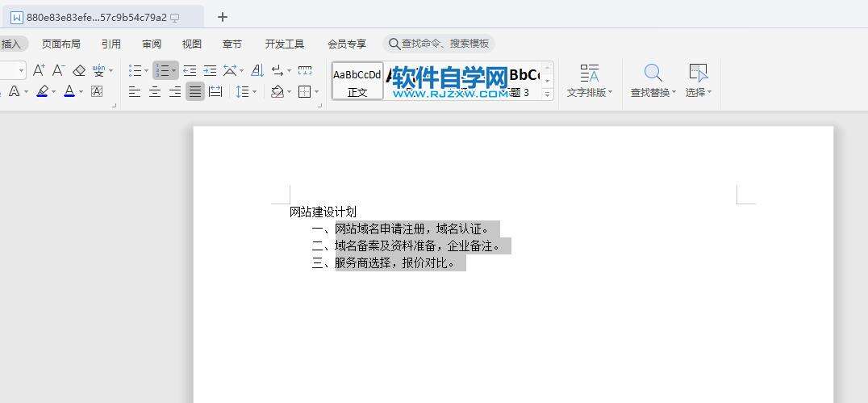Apply paragraph borders
The image size is (868, 403).
pos(304,91)
